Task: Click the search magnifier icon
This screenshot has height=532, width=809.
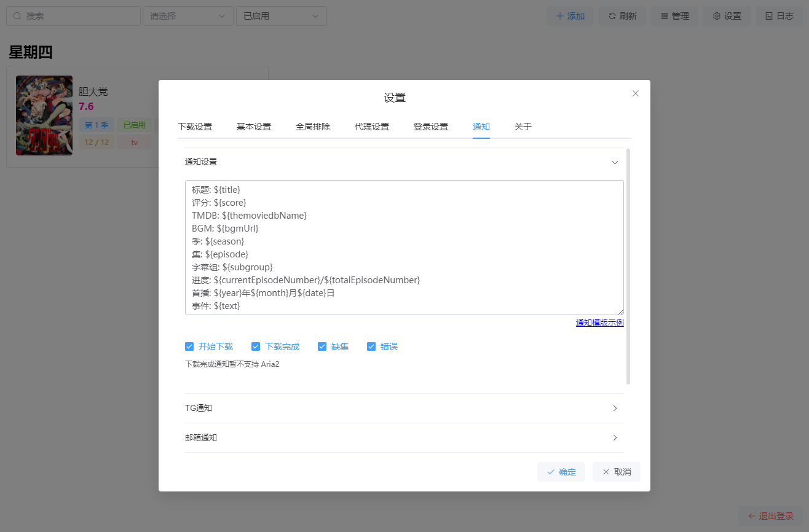Action: [17, 16]
